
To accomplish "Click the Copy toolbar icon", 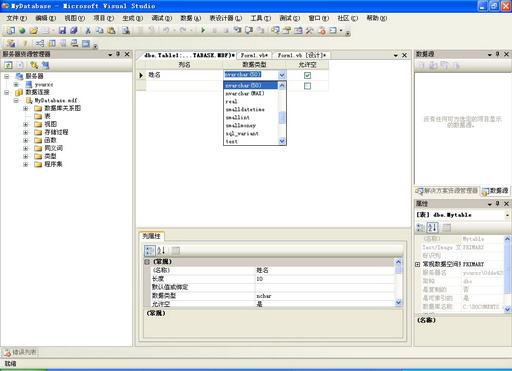I will click(x=99, y=31).
